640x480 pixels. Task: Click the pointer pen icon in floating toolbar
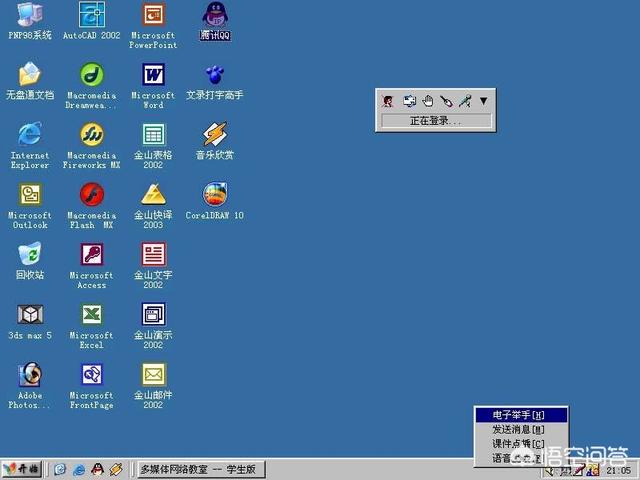click(x=446, y=101)
